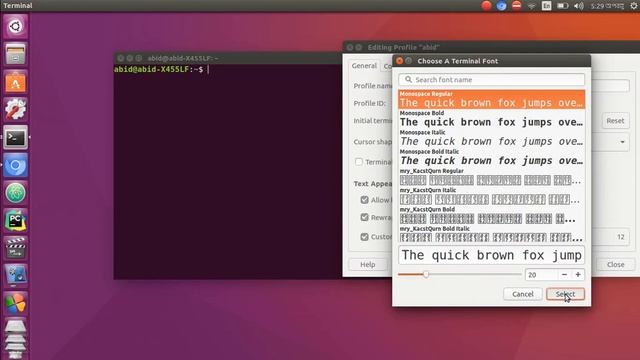Open the Cursor shape dropdown arrow
The height and width of the screenshot is (360, 640).
622,142
